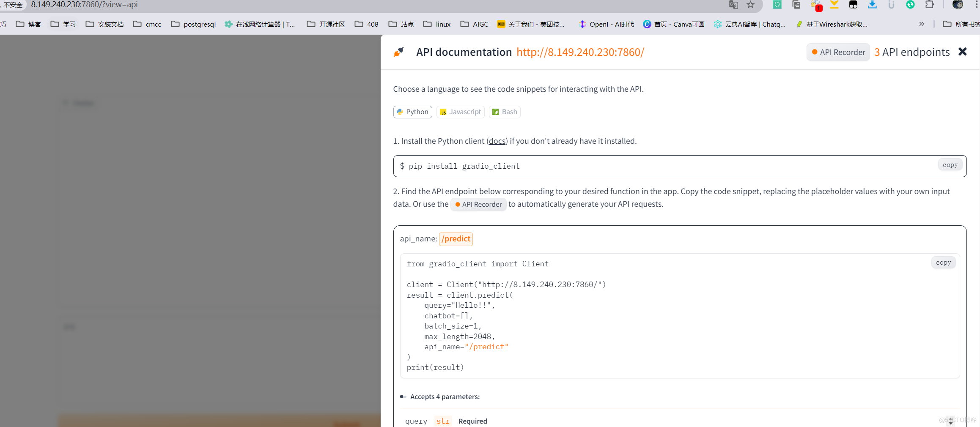Open the 学习 bookmark folder
980x427 pixels.
63,24
